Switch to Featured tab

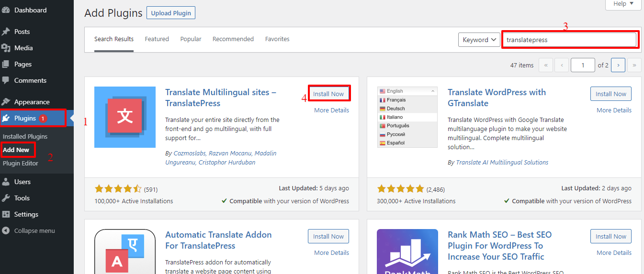click(x=157, y=39)
